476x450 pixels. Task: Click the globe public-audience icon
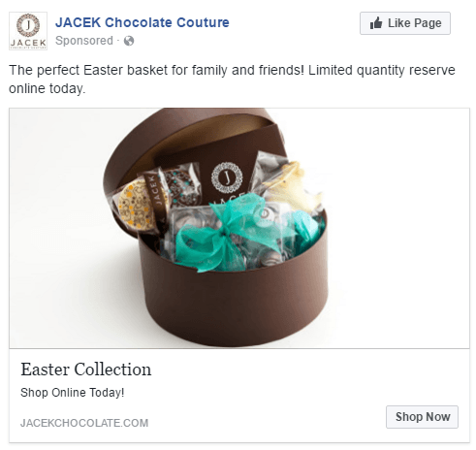pos(129,41)
